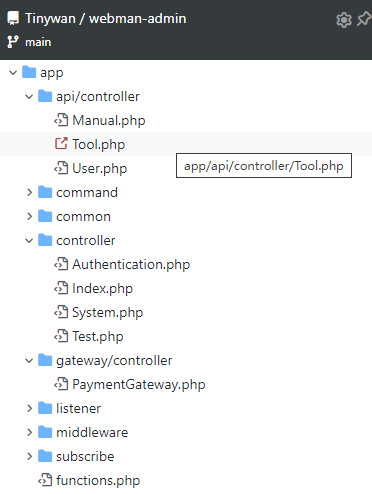Viewport: 372px width, 494px height.
Task: Click the Manual.php file icon
Action: pos(61,120)
